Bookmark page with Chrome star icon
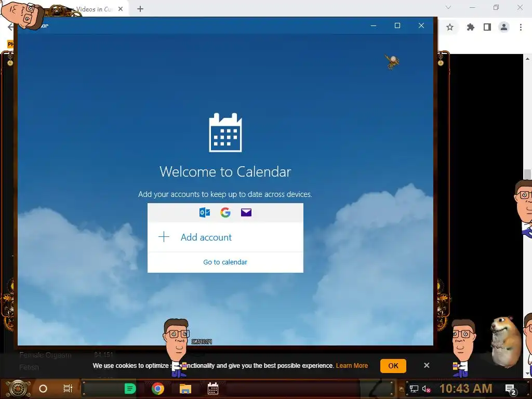The image size is (532, 399). click(x=450, y=27)
